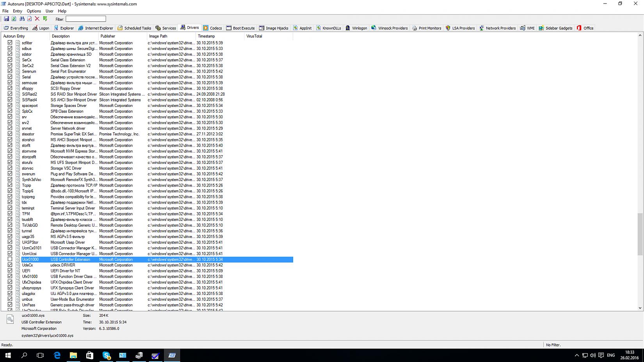
Task: Select the SiSRaid4 driver row name
Action: point(29,100)
